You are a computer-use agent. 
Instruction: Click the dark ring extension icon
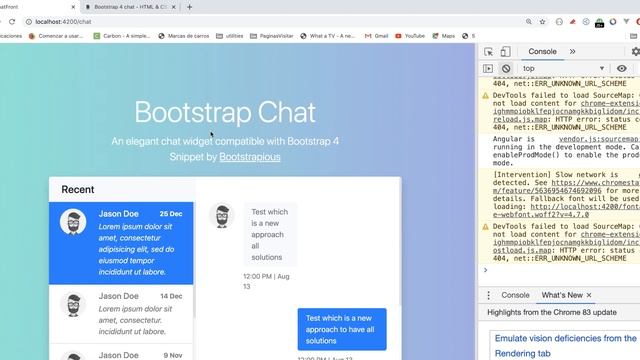coord(613,22)
